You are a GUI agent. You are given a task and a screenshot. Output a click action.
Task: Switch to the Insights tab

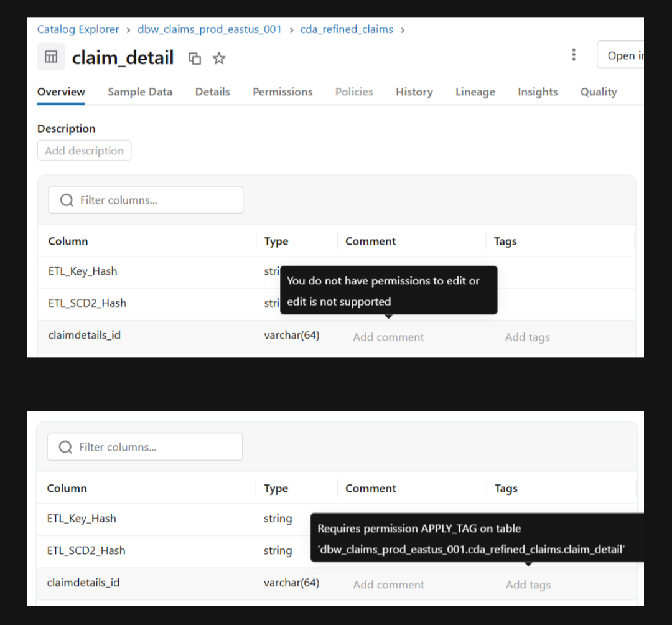pyautogui.click(x=538, y=92)
